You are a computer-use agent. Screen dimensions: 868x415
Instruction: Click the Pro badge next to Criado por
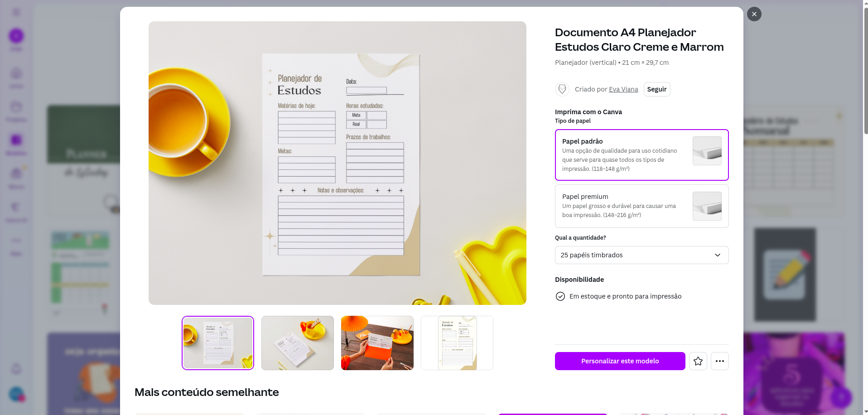point(562,89)
